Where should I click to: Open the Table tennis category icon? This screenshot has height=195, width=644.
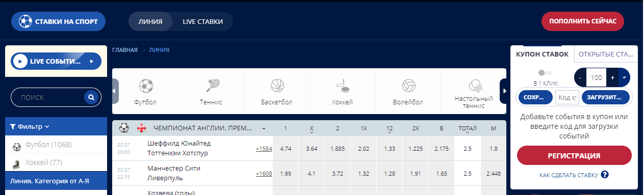pyautogui.click(x=474, y=85)
